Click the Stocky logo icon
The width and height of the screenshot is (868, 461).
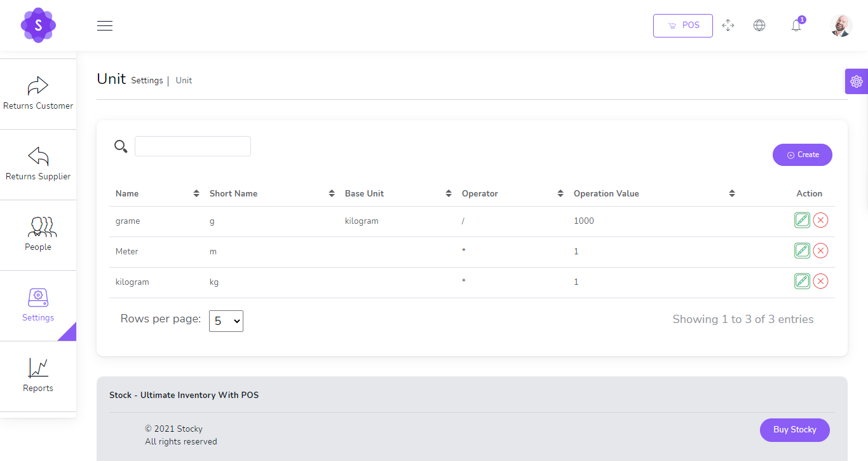coord(38,25)
